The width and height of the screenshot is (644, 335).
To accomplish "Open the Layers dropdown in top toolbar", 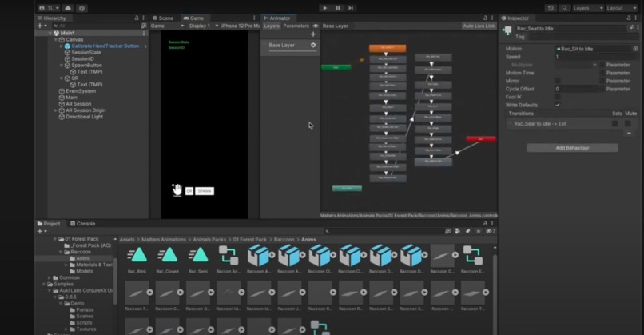I will (588, 8).
